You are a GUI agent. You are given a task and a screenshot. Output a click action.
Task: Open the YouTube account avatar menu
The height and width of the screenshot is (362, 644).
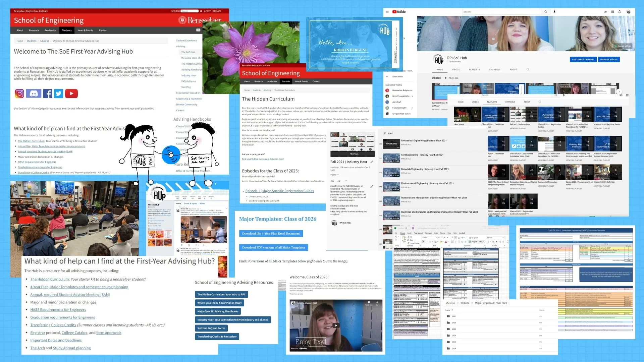pos(628,12)
